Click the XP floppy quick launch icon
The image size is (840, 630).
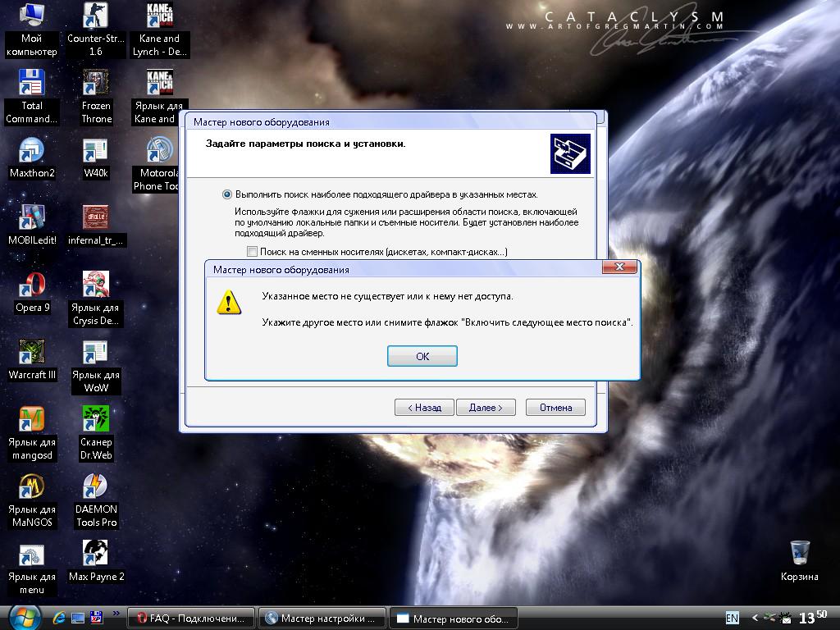pos(97,618)
